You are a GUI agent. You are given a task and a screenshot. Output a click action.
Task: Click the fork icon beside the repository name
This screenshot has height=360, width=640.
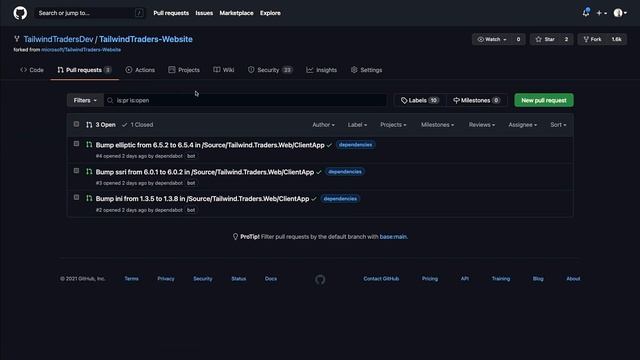17,39
